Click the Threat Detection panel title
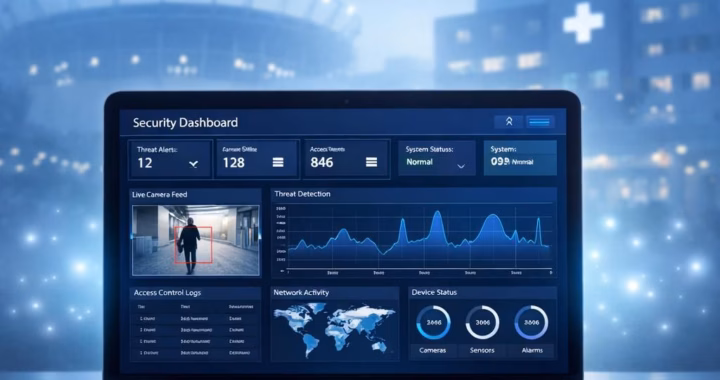Viewport: 720px width, 380px height. (x=302, y=194)
